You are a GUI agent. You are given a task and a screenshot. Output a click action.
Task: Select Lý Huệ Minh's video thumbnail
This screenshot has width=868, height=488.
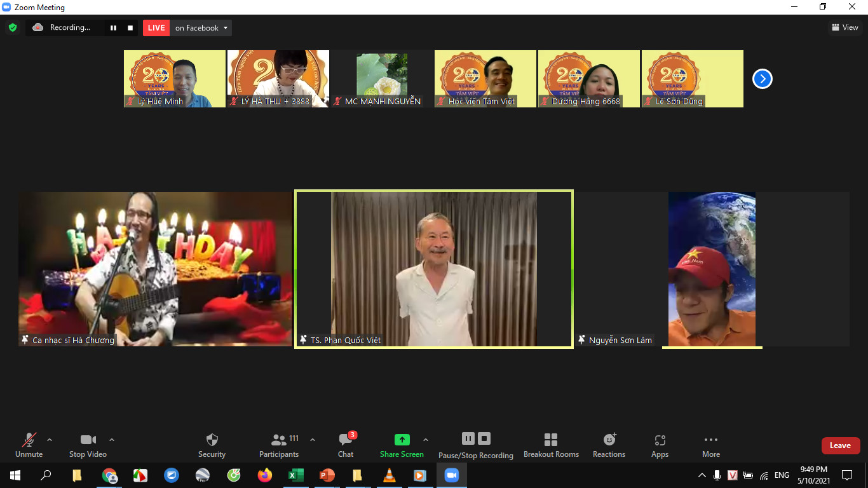coord(175,79)
